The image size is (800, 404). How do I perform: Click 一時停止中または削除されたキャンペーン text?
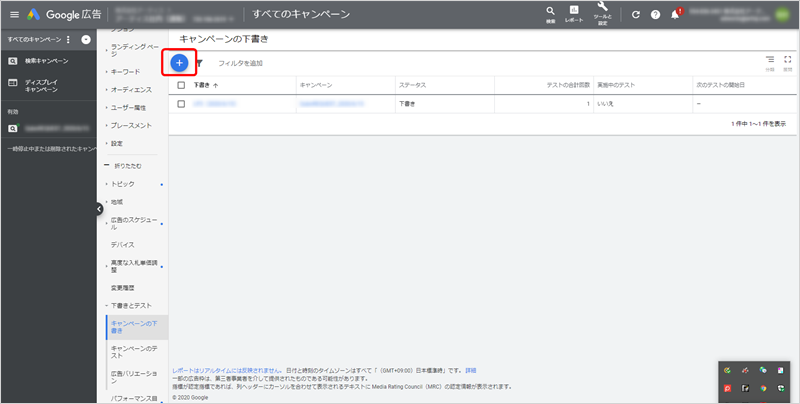[52, 149]
